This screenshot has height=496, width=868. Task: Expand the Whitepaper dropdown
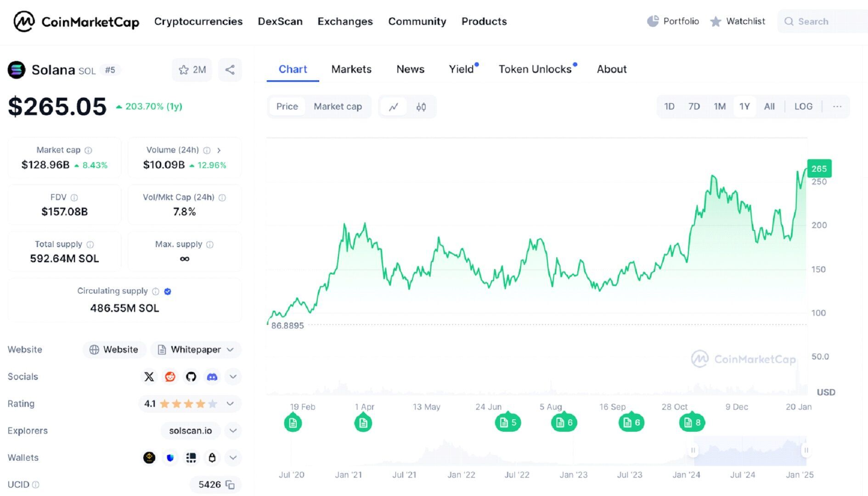[196, 349]
